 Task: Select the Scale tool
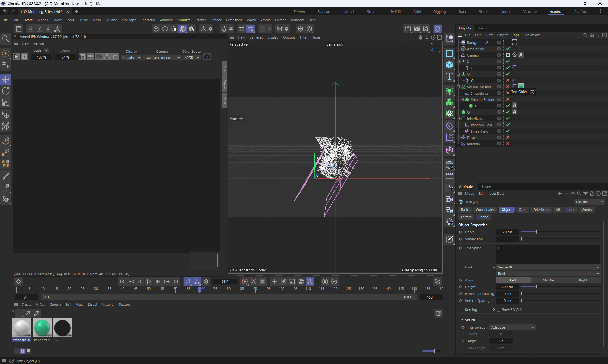[x=6, y=102]
